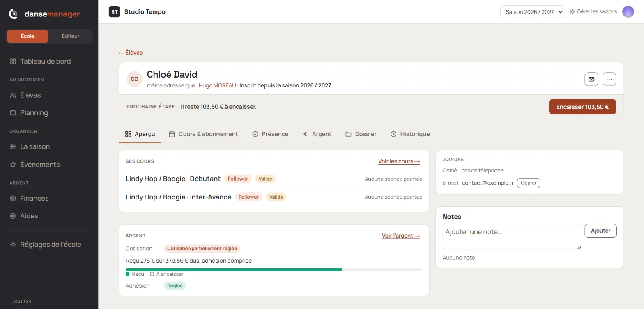Send email via envelope icon button
Viewport: 644px width, 309px height.
pos(591,79)
